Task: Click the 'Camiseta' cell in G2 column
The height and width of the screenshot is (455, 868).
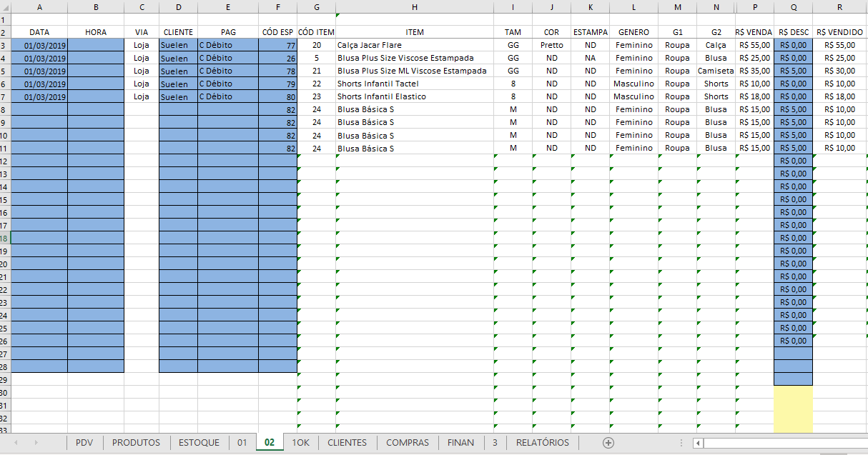Action: click(x=716, y=71)
